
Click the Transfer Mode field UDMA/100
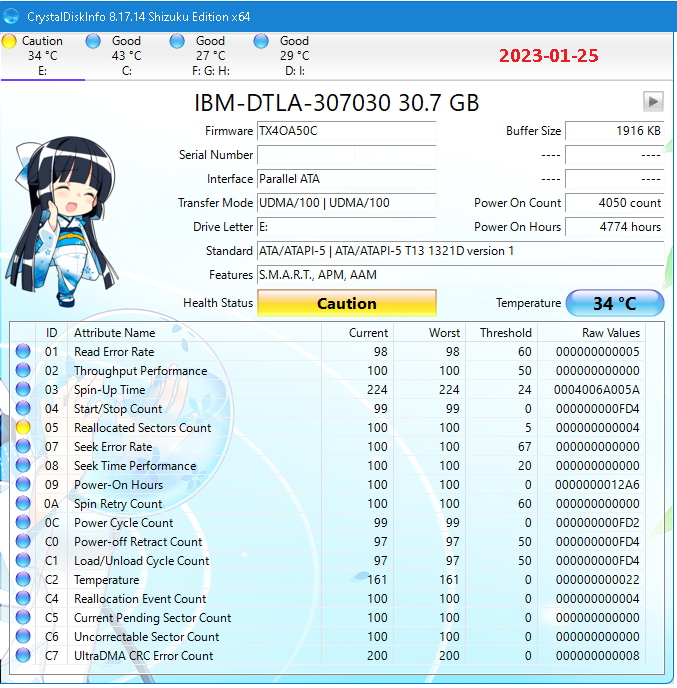(347, 203)
